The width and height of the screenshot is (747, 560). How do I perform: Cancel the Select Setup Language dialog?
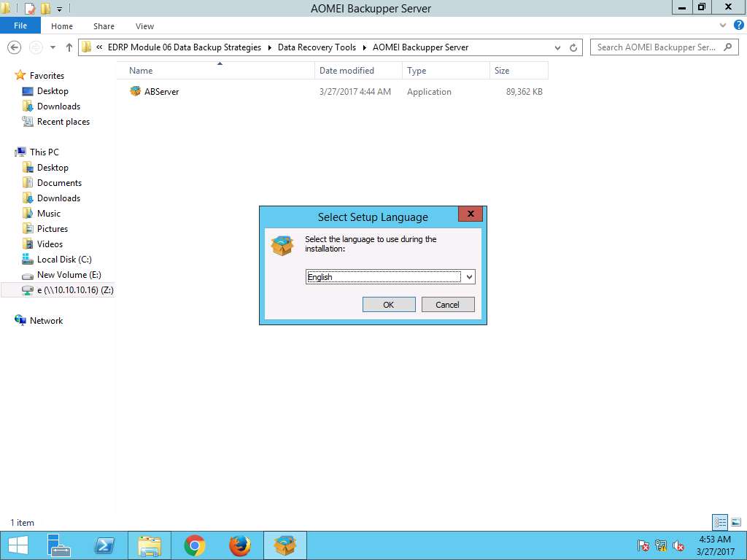[448, 305]
